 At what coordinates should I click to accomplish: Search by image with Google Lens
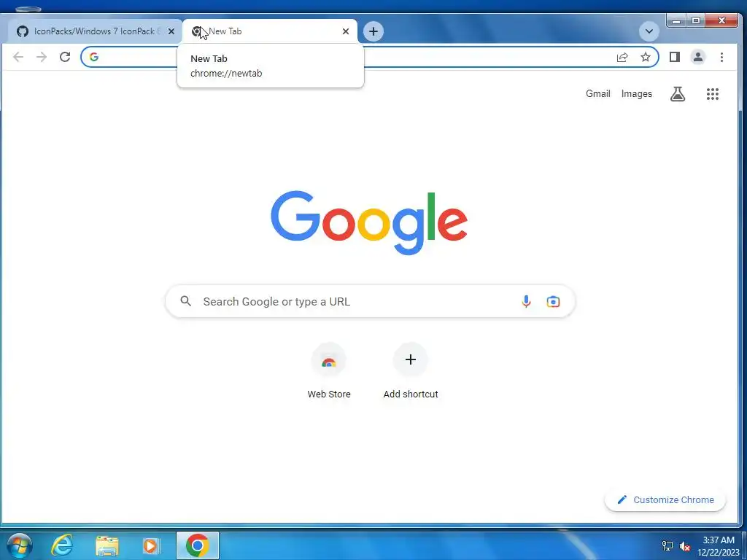coord(553,301)
